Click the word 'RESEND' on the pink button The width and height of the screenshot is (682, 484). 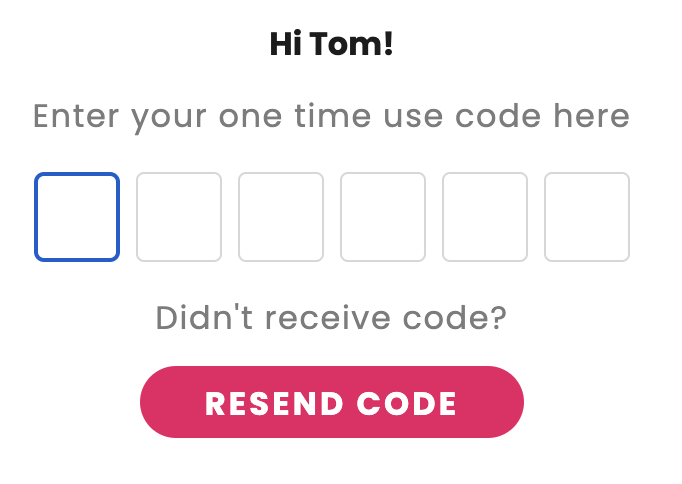274,404
